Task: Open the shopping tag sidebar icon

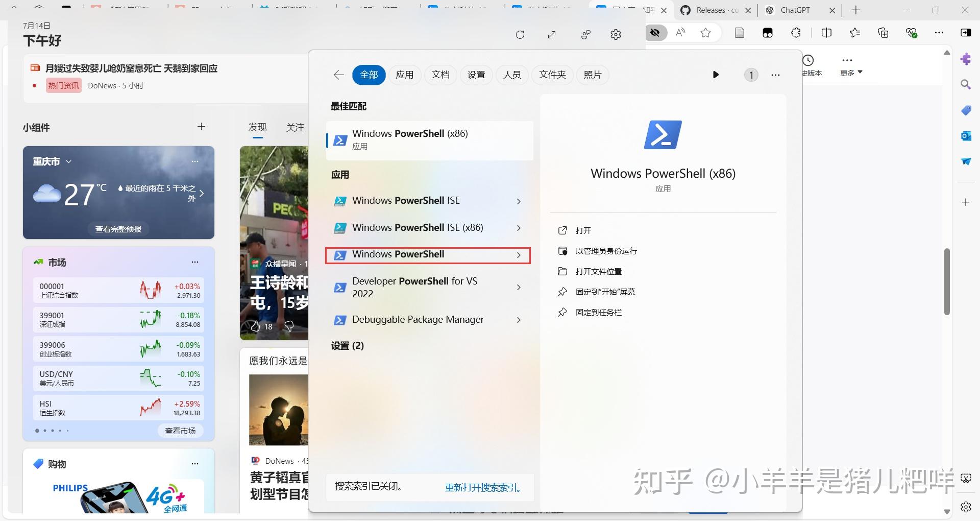Action: pyautogui.click(x=966, y=110)
